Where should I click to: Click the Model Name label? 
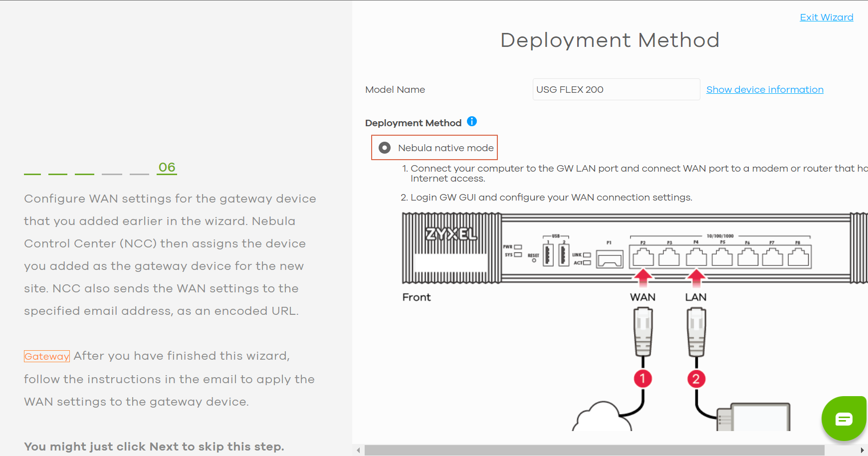tap(395, 89)
